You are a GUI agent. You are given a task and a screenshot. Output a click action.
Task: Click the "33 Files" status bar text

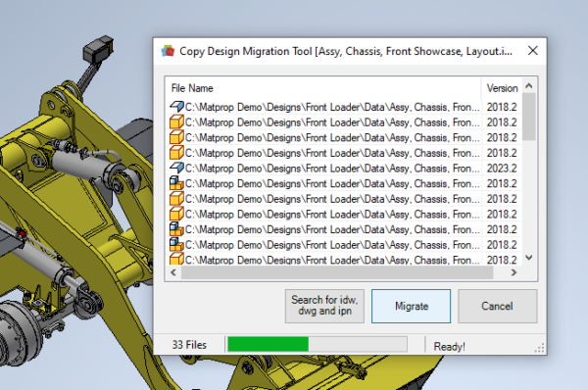(189, 345)
